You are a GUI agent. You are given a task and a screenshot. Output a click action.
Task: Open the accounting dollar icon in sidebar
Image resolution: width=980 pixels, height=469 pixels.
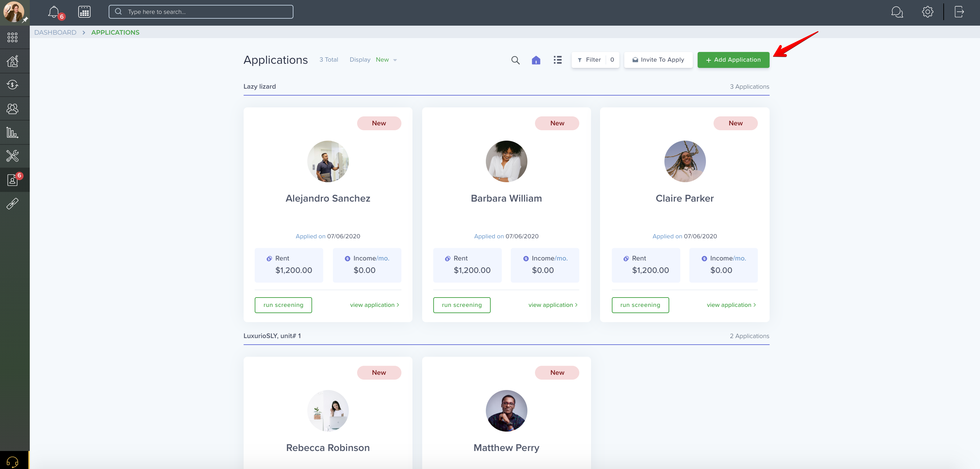12,85
